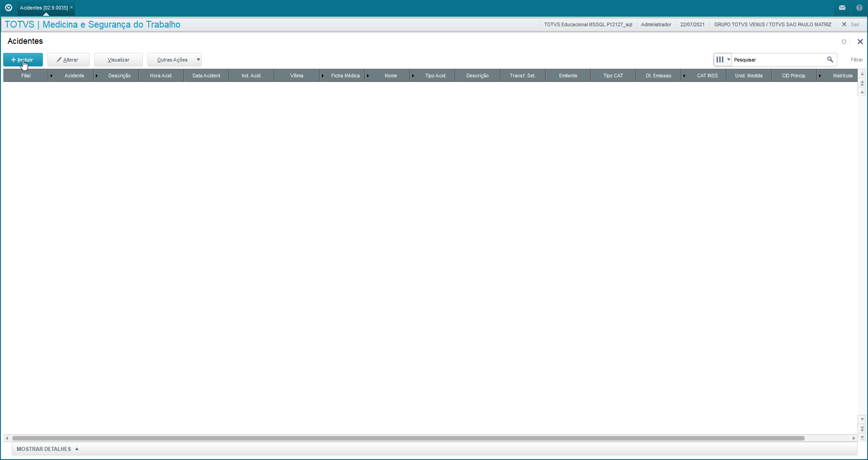Click the 22/07/2021 date label
The image size is (868, 460).
point(692,24)
